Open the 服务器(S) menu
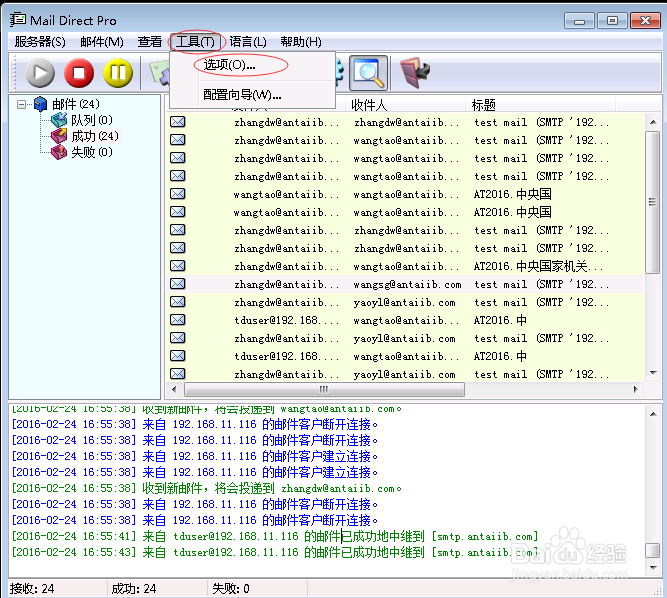The width and height of the screenshot is (667, 598). [40, 42]
